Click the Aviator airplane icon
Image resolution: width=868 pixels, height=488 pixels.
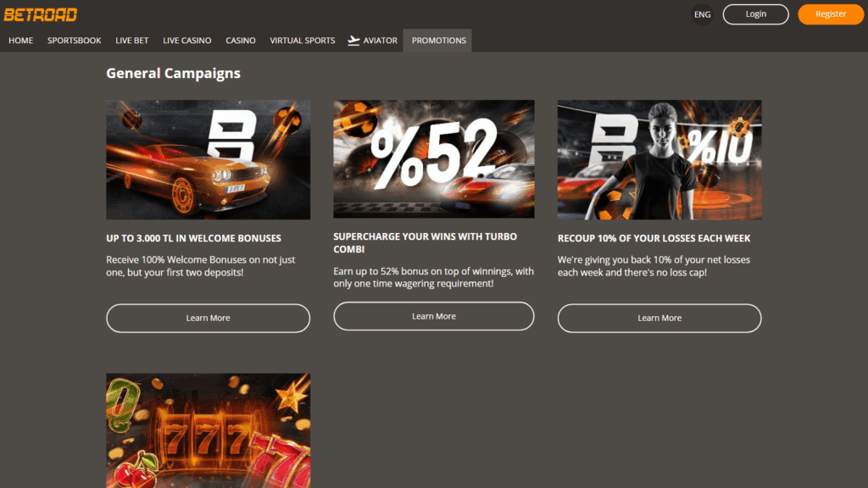coord(353,41)
